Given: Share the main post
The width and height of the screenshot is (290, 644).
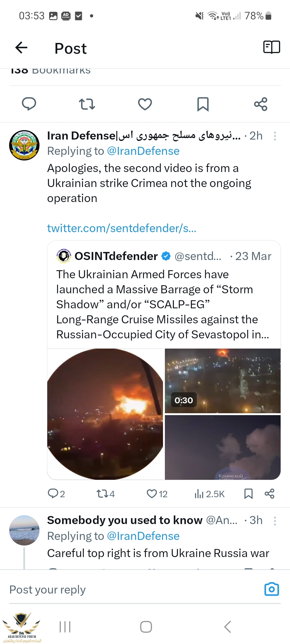Looking at the screenshot, I should click(x=261, y=104).
